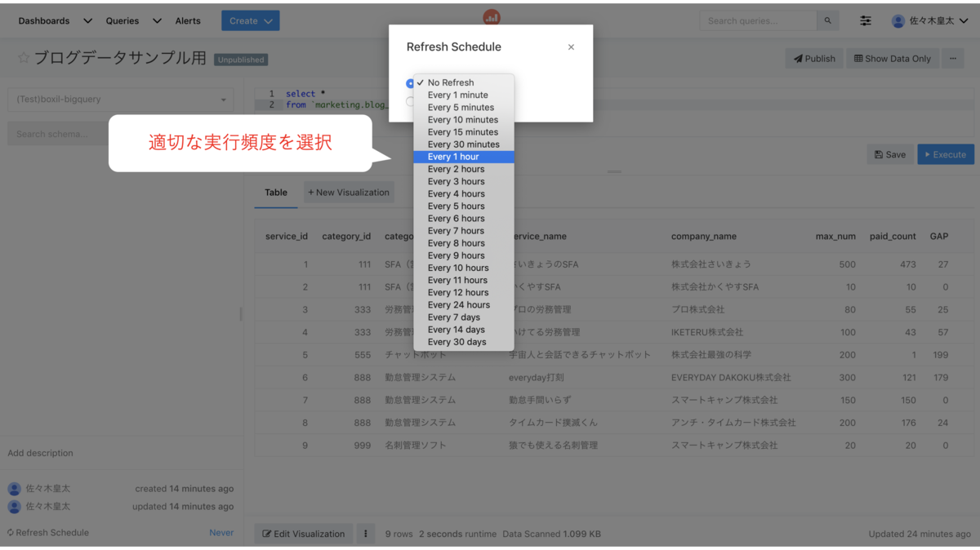Choose Every 7 hours option
The width and height of the screenshot is (980, 550).
[464, 231]
